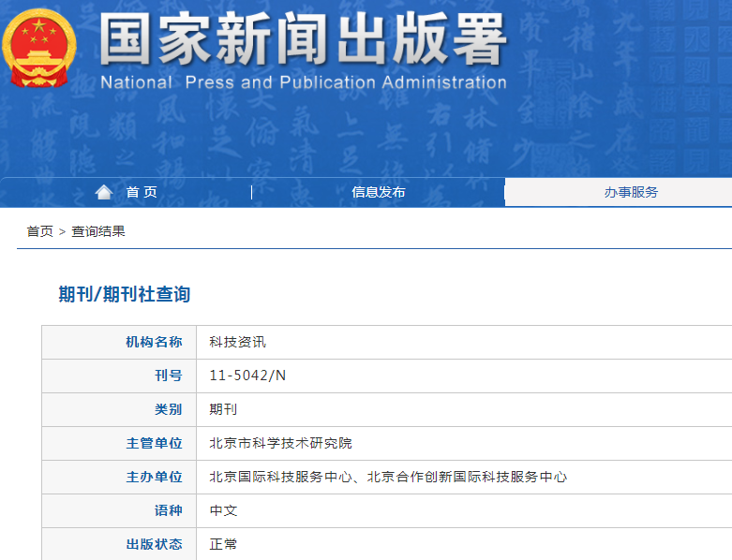Image resolution: width=732 pixels, height=560 pixels.
Task: Click the 科技资讯 organization name value
Action: tap(238, 343)
